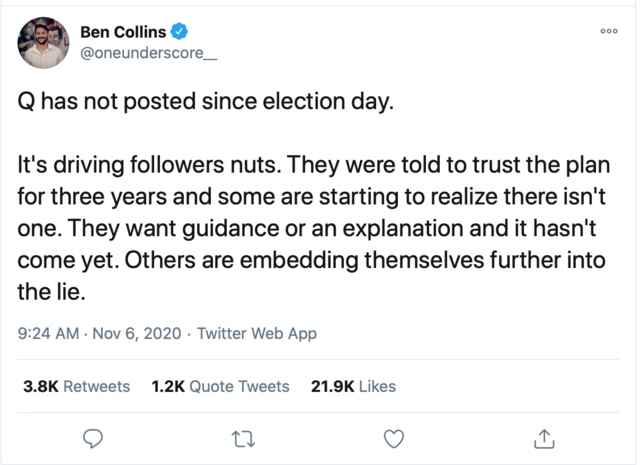Image resolution: width=640 pixels, height=465 pixels.
Task: Open the Twitter Web App source link
Action: click(x=257, y=334)
